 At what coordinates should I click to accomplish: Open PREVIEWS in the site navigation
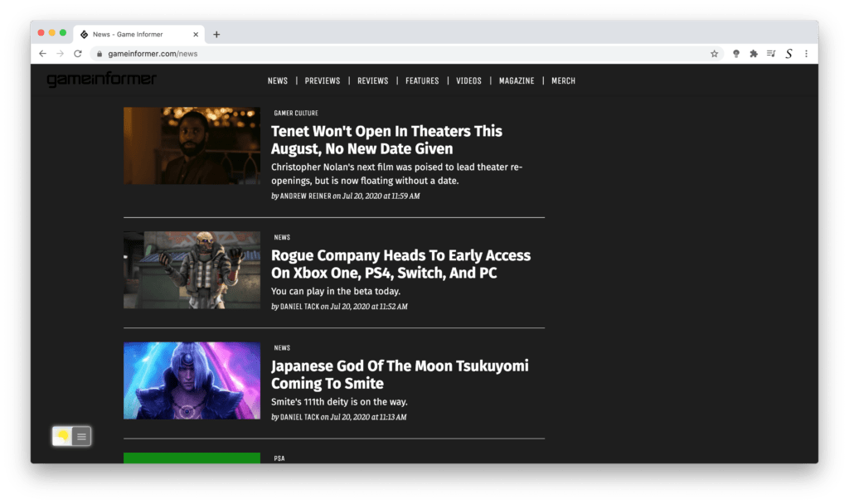pyautogui.click(x=323, y=80)
